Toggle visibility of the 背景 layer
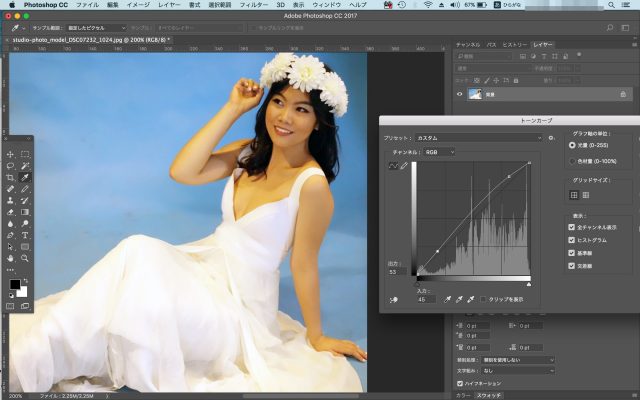 (x=459, y=94)
